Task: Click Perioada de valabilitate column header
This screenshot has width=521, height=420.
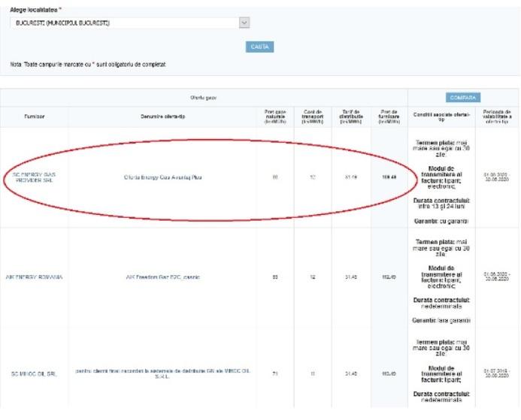Action: tap(496, 116)
